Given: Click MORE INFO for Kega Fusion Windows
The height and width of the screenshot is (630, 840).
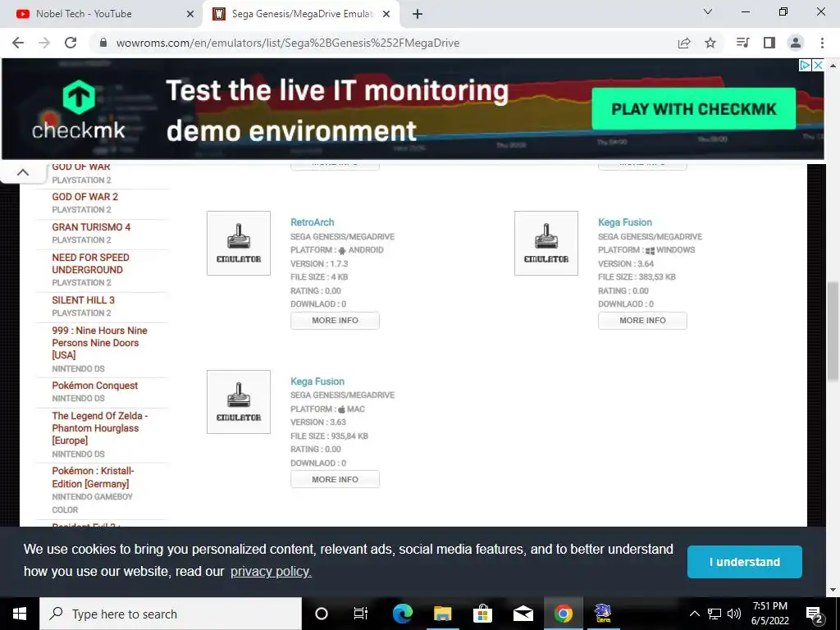Looking at the screenshot, I should [642, 321].
